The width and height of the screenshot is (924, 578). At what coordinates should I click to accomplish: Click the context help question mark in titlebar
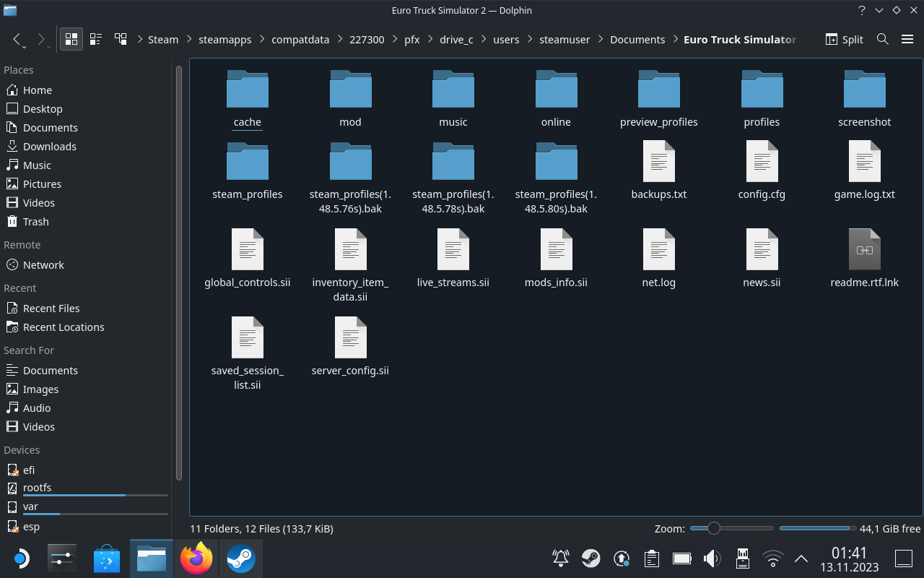pyautogui.click(x=862, y=10)
